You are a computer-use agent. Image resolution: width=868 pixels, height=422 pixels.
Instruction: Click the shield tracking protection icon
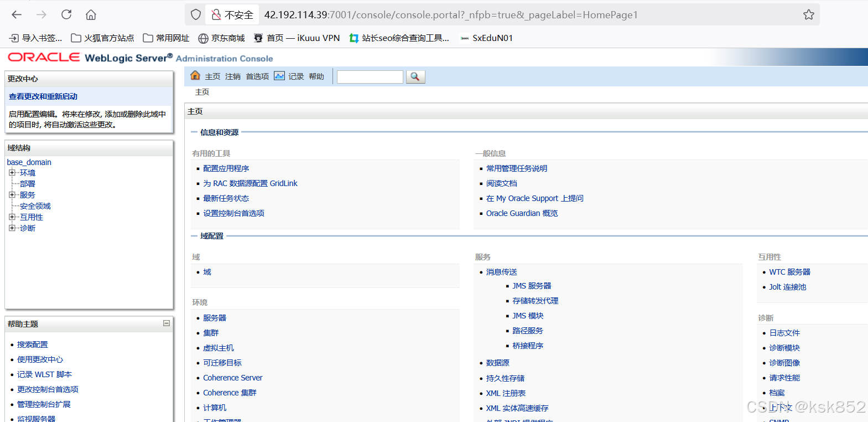pyautogui.click(x=196, y=15)
